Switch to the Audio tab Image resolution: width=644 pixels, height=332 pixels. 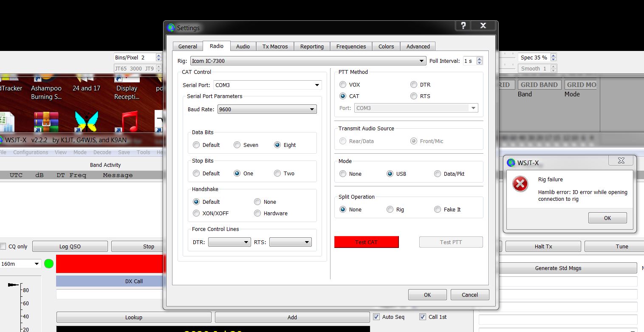(243, 46)
